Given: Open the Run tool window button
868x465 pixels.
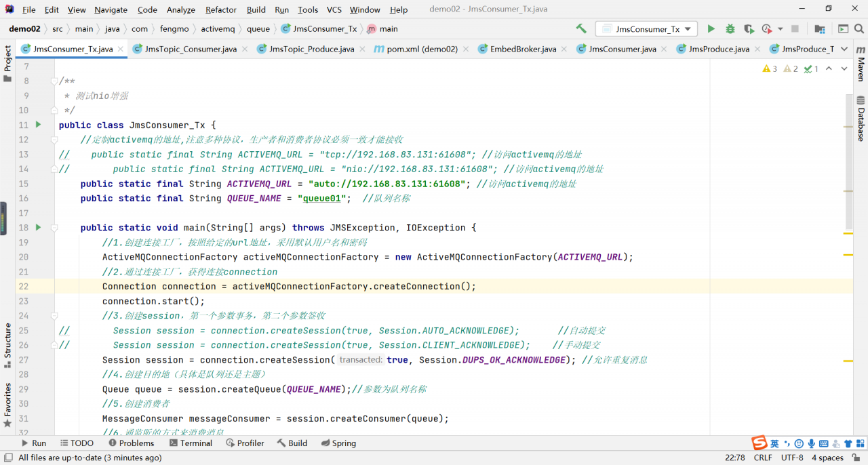Looking at the screenshot, I should point(34,443).
